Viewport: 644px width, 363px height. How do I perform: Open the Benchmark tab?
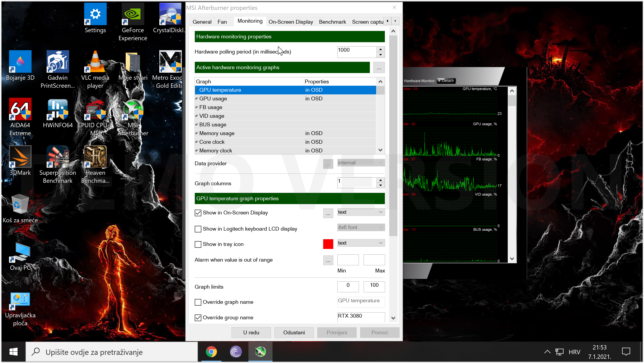coord(332,22)
